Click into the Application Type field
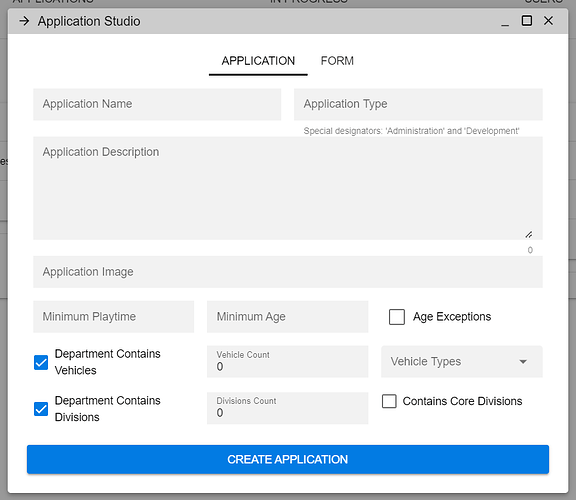The width and height of the screenshot is (576, 500). pos(418,104)
